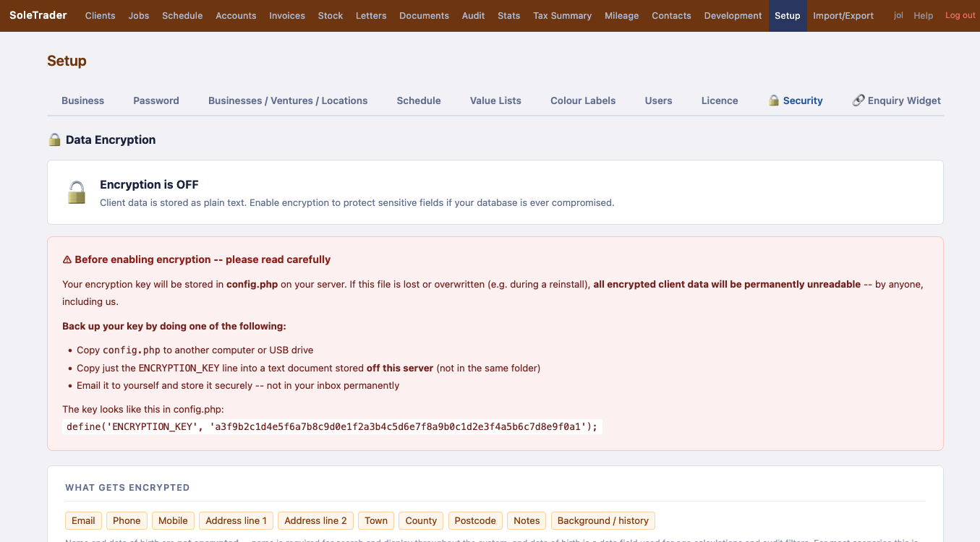Open the Clients section

(x=100, y=15)
